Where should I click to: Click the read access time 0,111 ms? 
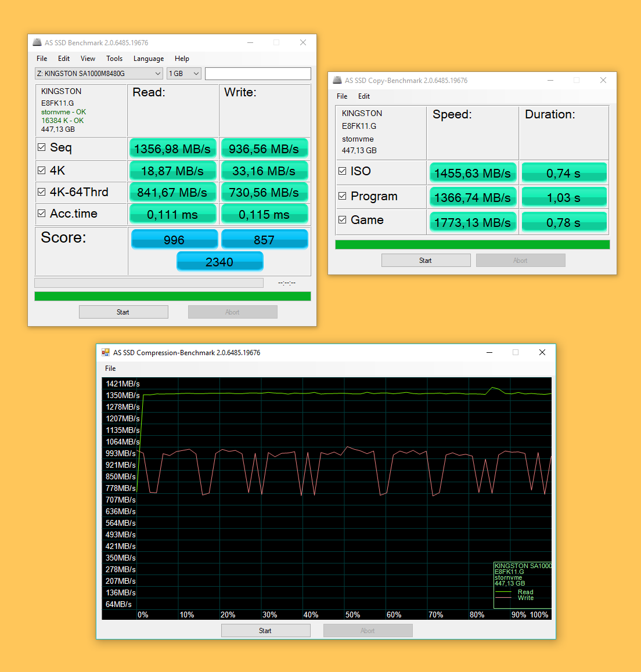point(172,214)
